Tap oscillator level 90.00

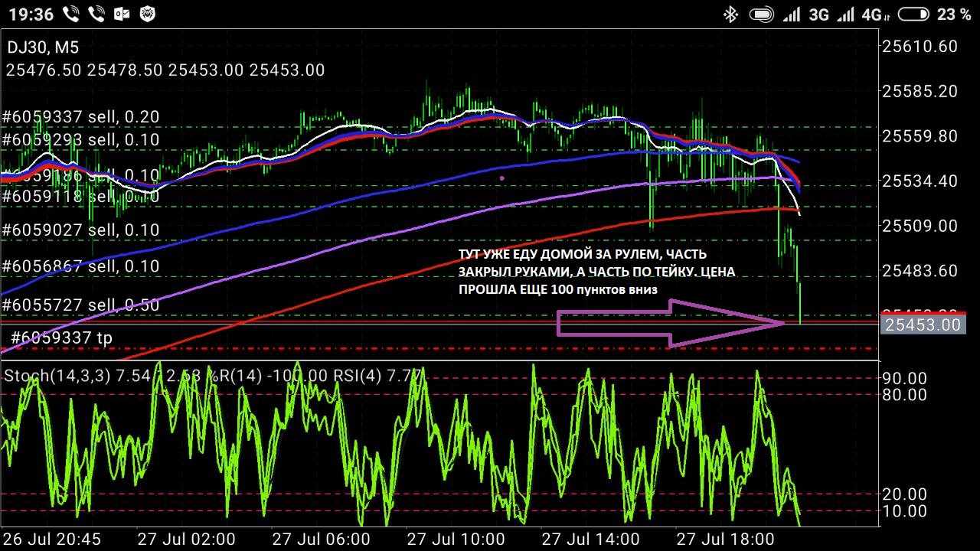(x=905, y=379)
